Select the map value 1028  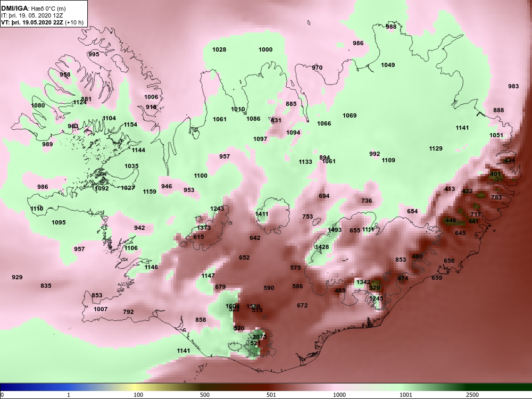(x=219, y=49)
